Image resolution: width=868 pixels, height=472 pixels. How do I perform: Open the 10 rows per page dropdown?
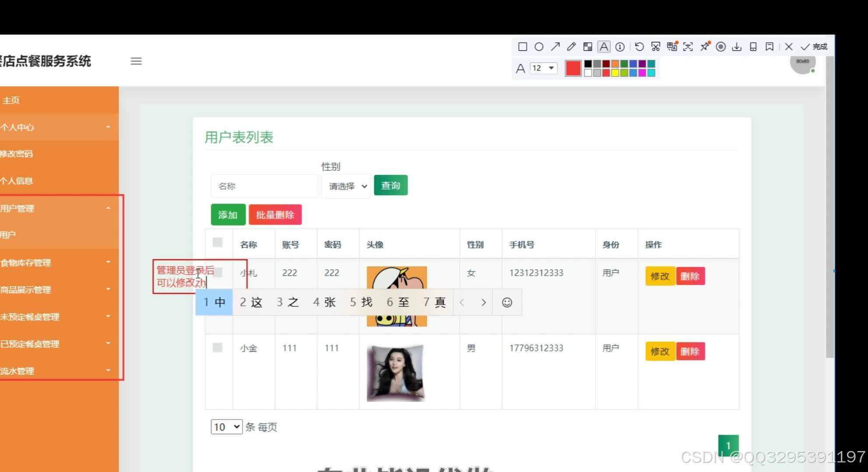pos(227,427)
